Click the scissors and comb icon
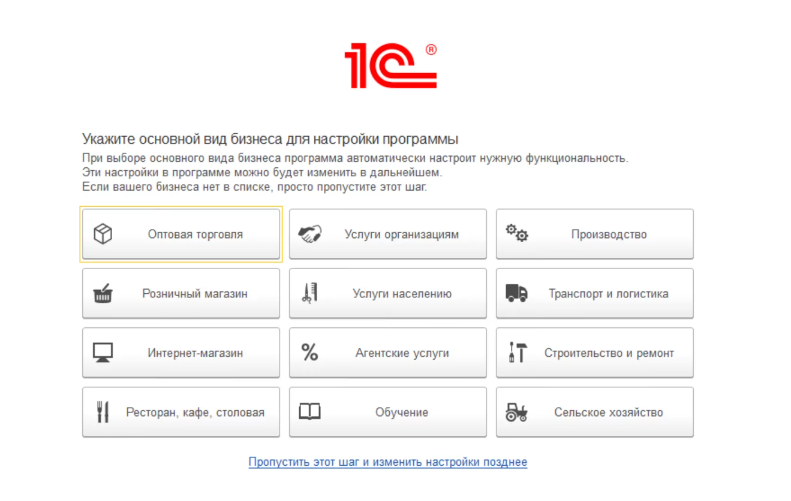791x501 pixels. tap(310, 293)
